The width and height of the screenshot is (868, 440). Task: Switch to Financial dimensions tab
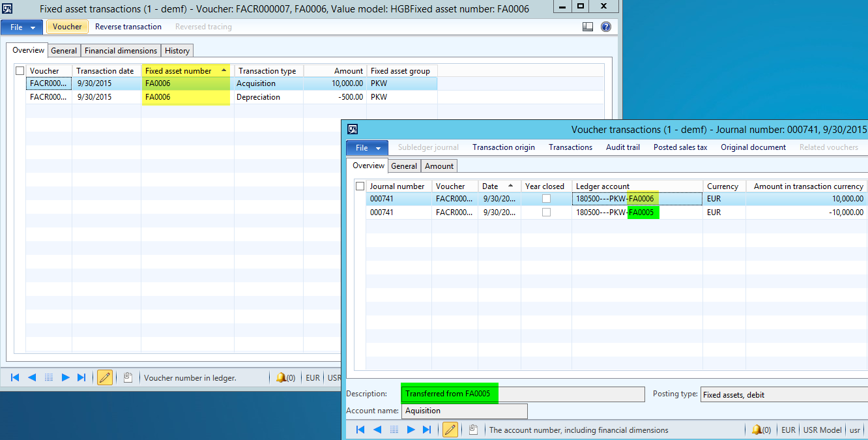tap(121, 50)
